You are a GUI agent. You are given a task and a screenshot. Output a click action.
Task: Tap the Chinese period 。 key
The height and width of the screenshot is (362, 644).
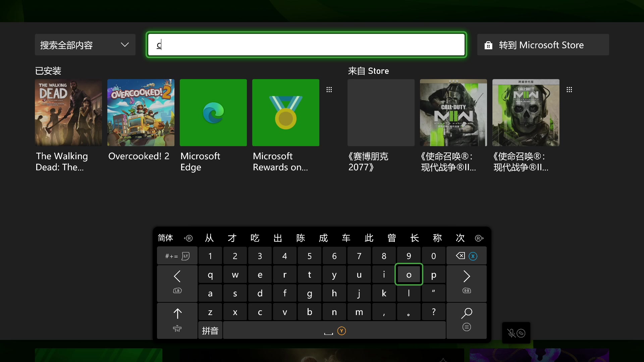point(409,312)
